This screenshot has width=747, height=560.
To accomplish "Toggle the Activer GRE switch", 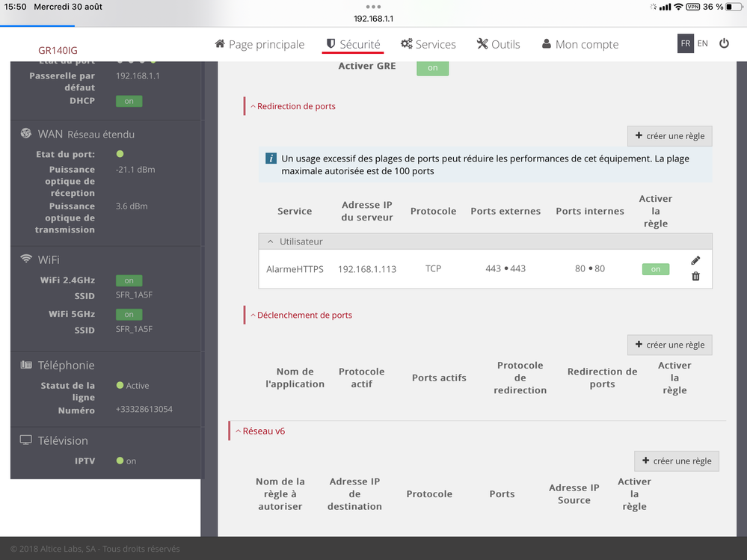I will (x=432, y=67).
